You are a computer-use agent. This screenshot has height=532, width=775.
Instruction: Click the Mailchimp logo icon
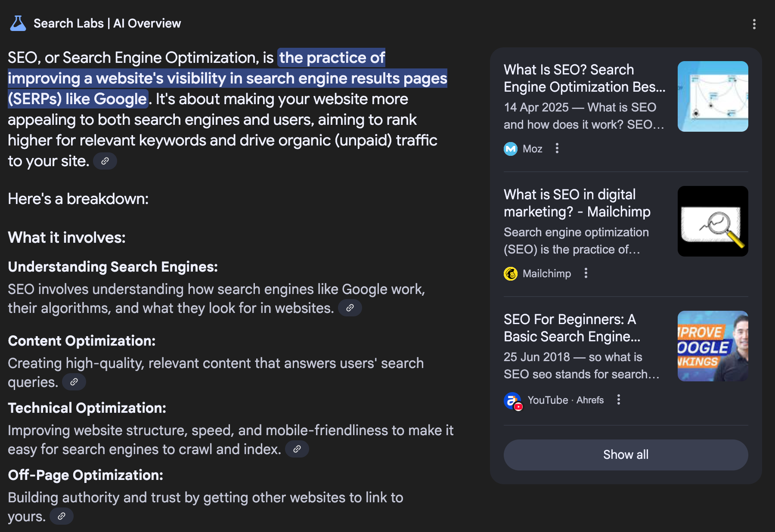pyautogui.click(x=511, y=274)
